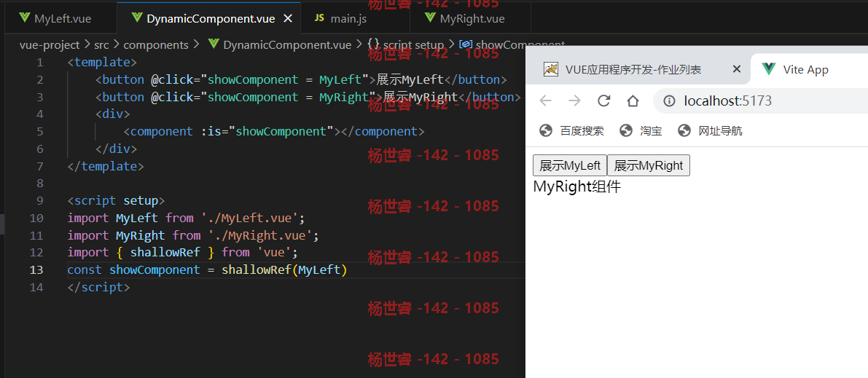Click the script setup tag on line 9
868x378 pixels.
point(116,200)
